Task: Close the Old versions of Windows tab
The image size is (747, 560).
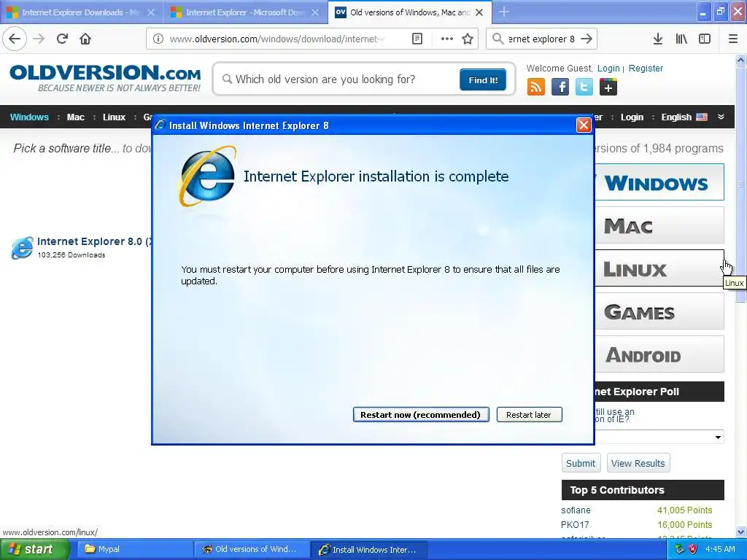Action: 480,12
